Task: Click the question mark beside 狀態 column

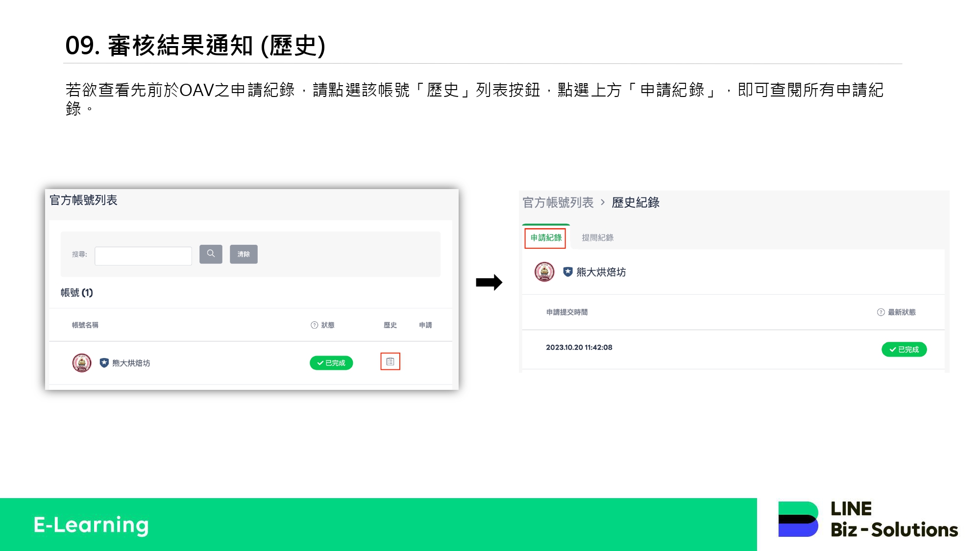Action: click(314, 325)
